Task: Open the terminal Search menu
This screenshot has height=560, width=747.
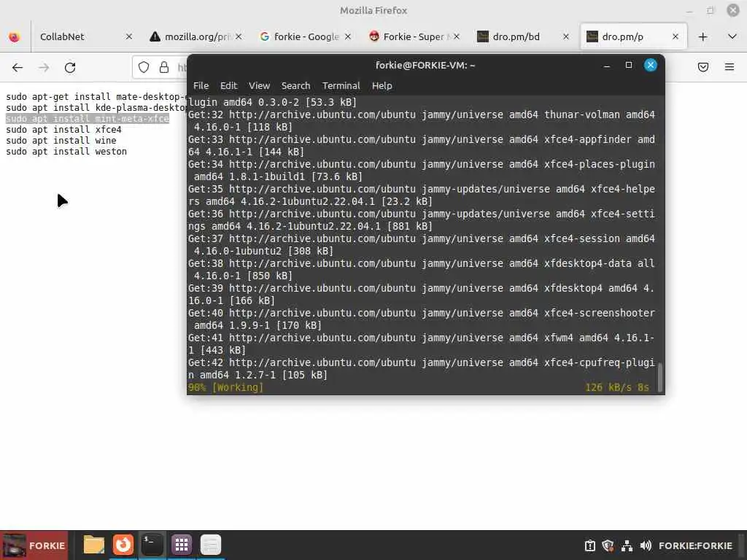Action: click(x=295, y=86)
